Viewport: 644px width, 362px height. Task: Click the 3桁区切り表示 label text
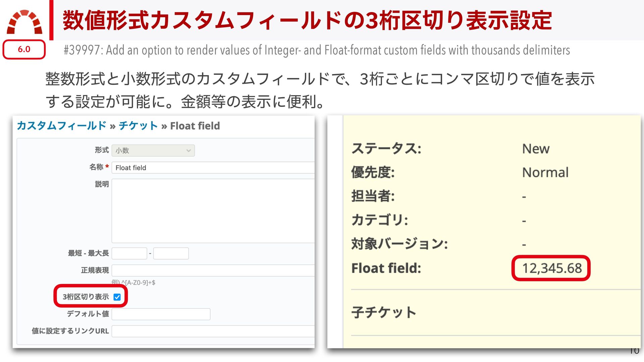86,297
